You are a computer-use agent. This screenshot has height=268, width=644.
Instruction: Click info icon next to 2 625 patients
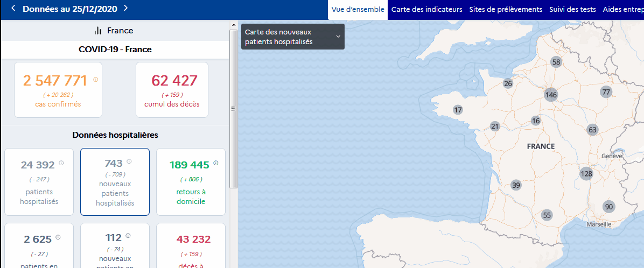click(x=58, y=237)
